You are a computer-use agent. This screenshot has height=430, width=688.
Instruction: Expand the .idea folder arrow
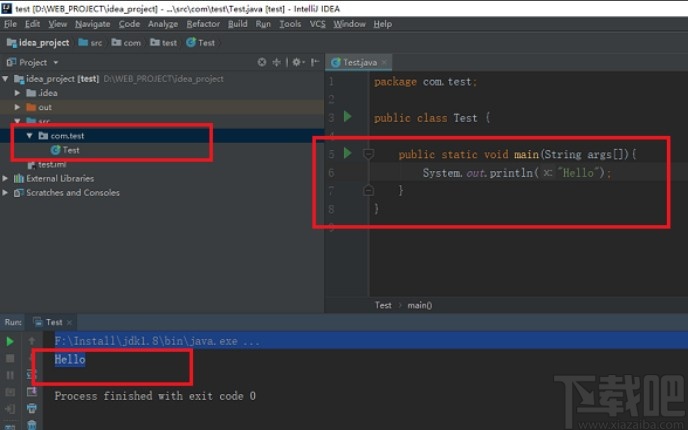[x=17, y=93]
